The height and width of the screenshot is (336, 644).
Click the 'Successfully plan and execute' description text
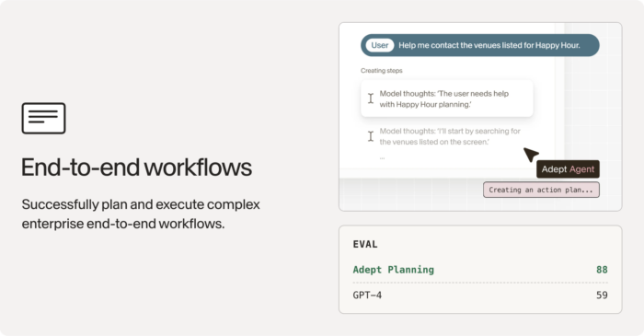click(141, 214)
